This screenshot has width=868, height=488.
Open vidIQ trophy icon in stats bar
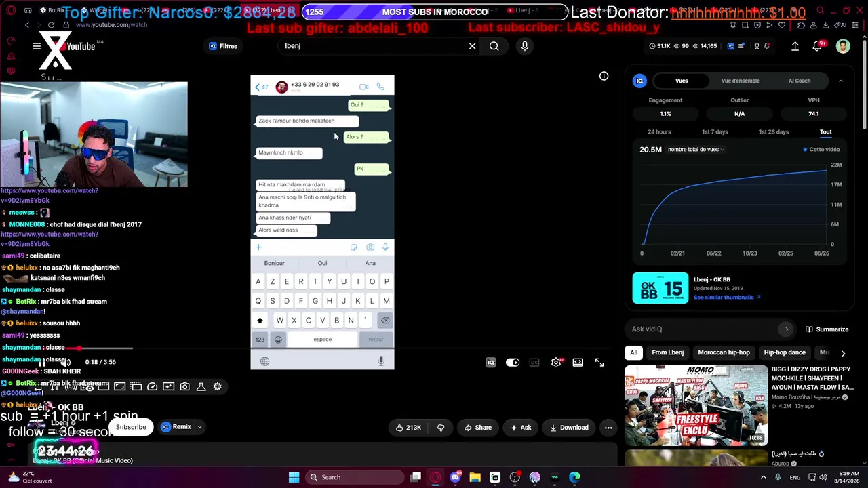(755, 46)
